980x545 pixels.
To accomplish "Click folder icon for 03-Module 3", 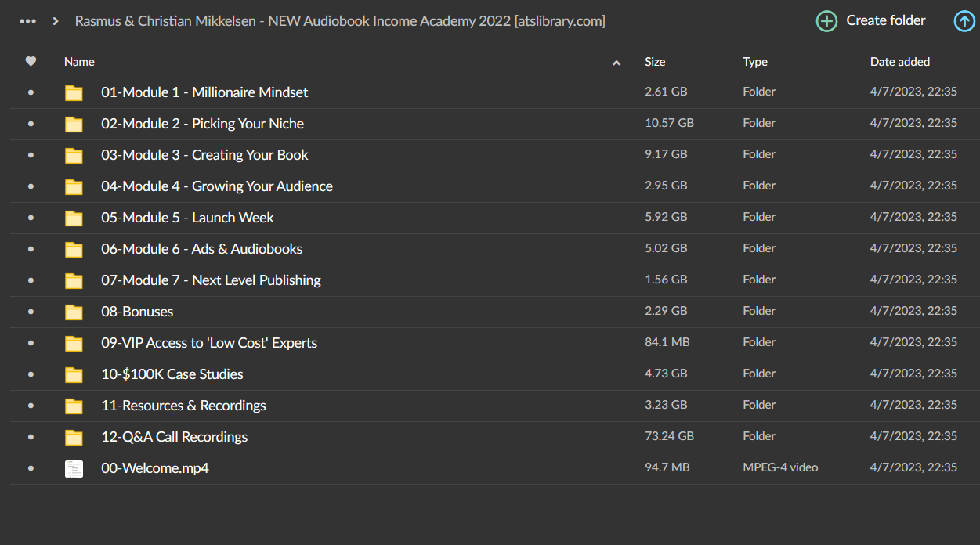I will (x=74, y=156).
